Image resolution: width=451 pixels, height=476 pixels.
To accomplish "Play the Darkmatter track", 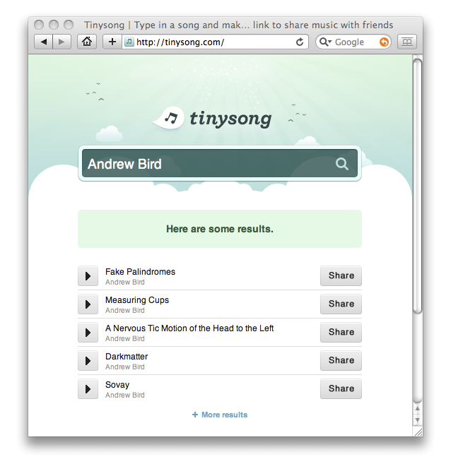I will tap(88, 361).
